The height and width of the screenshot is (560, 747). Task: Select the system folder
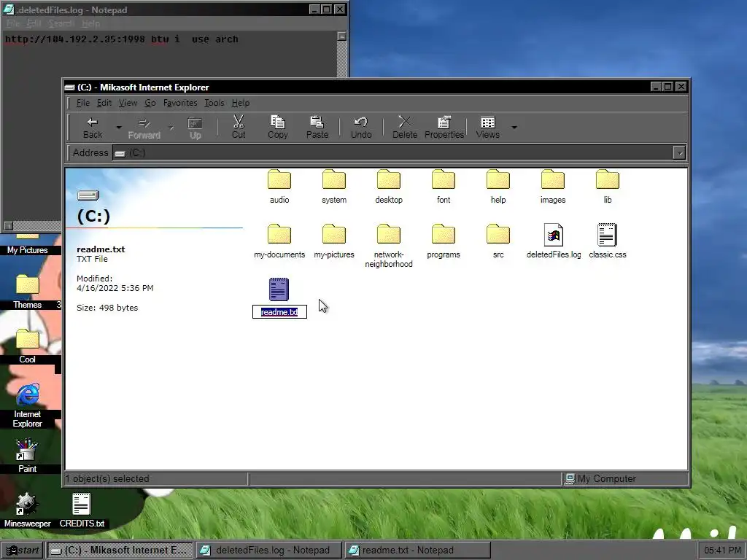click(334, 187)
